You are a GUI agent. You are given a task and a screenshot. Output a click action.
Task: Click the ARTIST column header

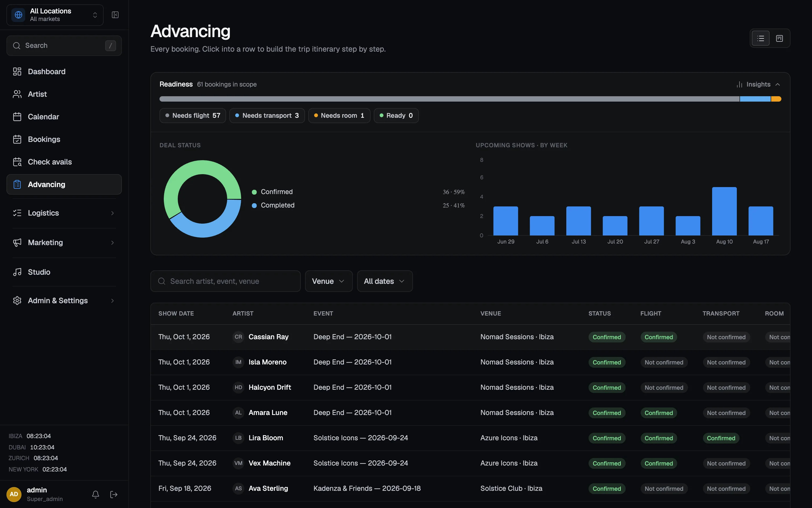point(243,313)
